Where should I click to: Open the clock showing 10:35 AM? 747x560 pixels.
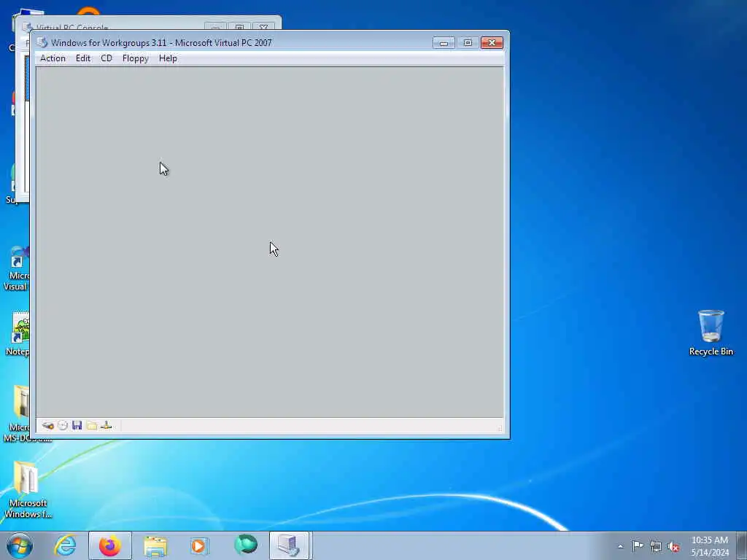pos(710,546)
